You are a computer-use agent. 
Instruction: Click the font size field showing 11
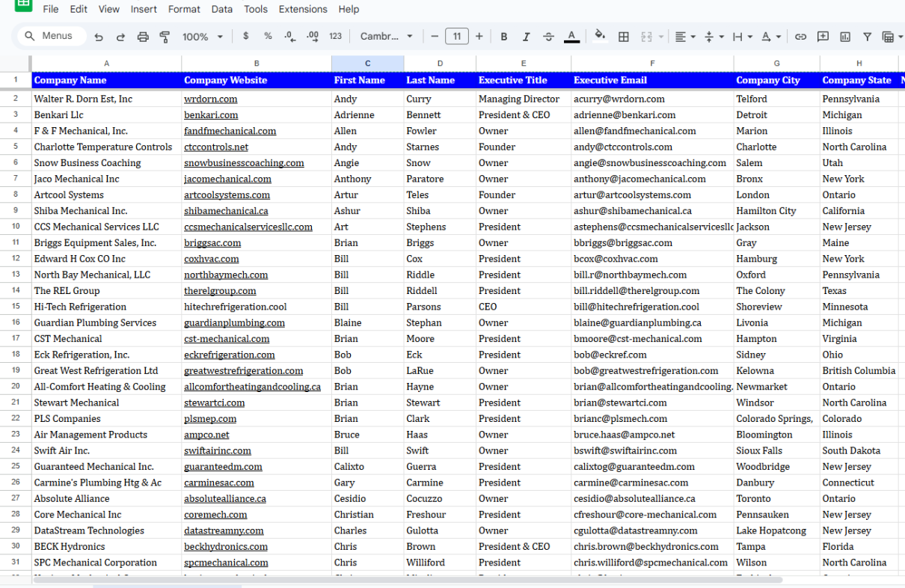pos(457,36)
